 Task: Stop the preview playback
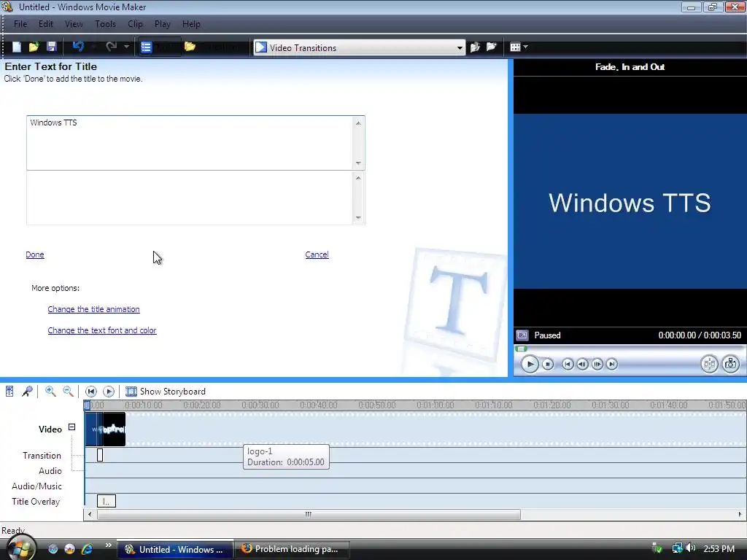(548, 365)
